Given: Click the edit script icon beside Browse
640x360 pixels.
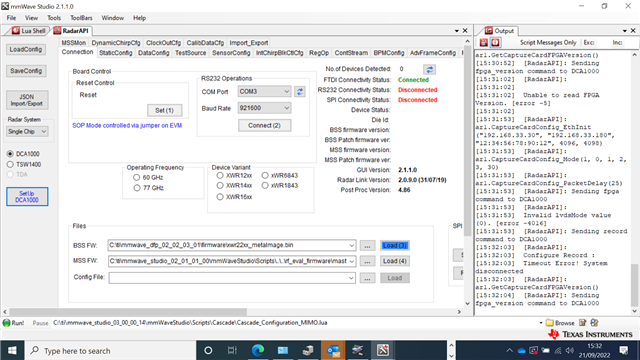Looking at the screenshot, I should click(x=582, y=322).
